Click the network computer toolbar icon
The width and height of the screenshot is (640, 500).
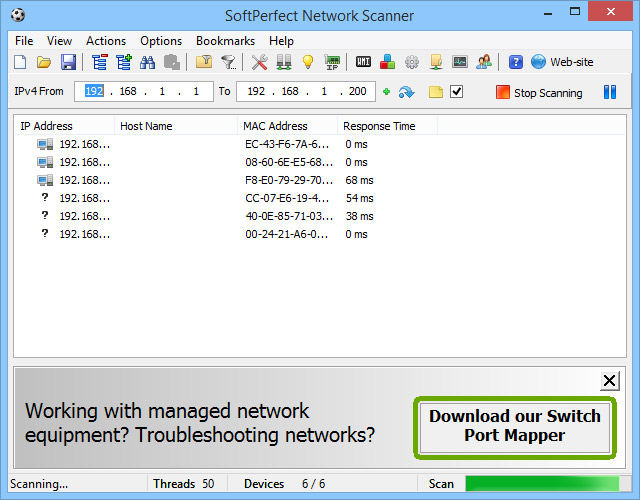(436, 62)
